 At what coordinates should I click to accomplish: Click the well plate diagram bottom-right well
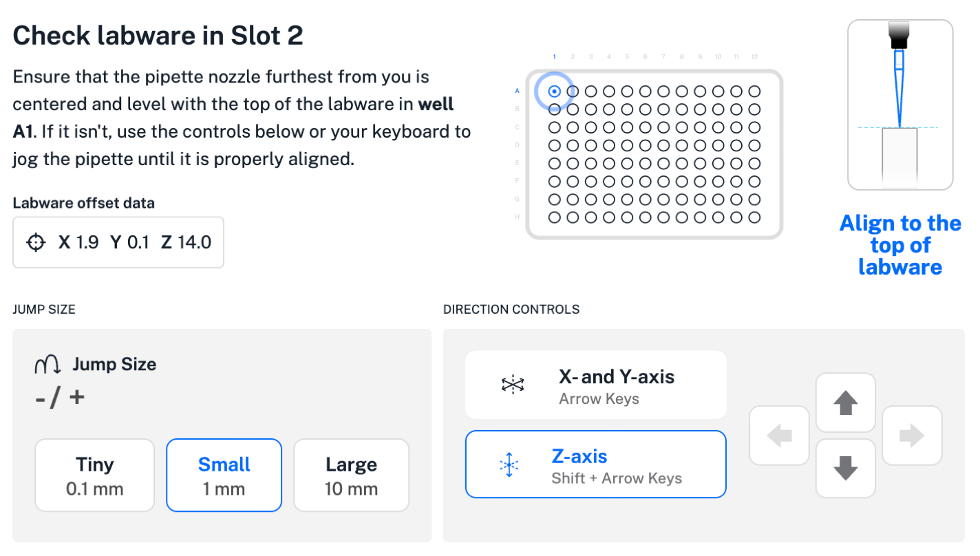coord(754,217)
